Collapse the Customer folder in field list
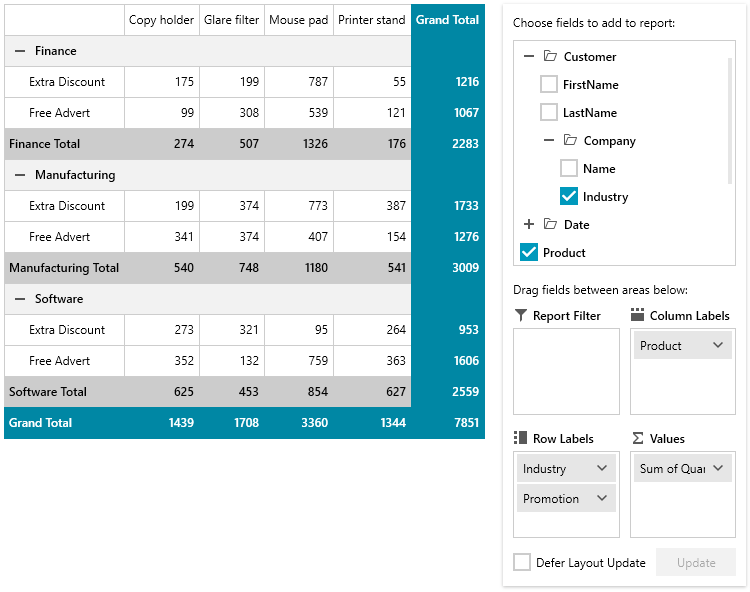Image resolution: width=750 pixels, height=592 pixels. click(x=529, y=56)
